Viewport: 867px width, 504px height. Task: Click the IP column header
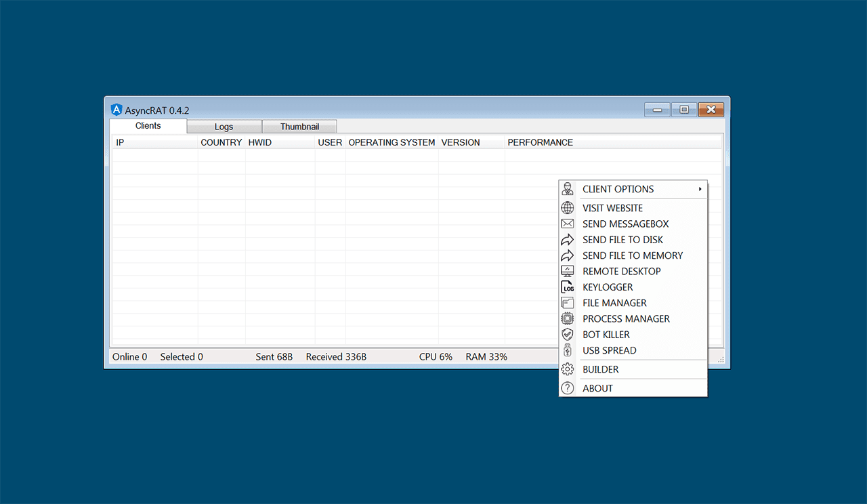pyautogui.click(x=155, y=142)
